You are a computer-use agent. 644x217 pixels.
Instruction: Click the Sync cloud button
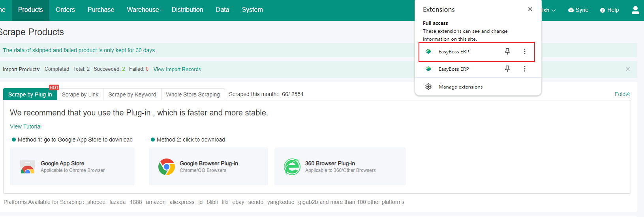(578, 10)
